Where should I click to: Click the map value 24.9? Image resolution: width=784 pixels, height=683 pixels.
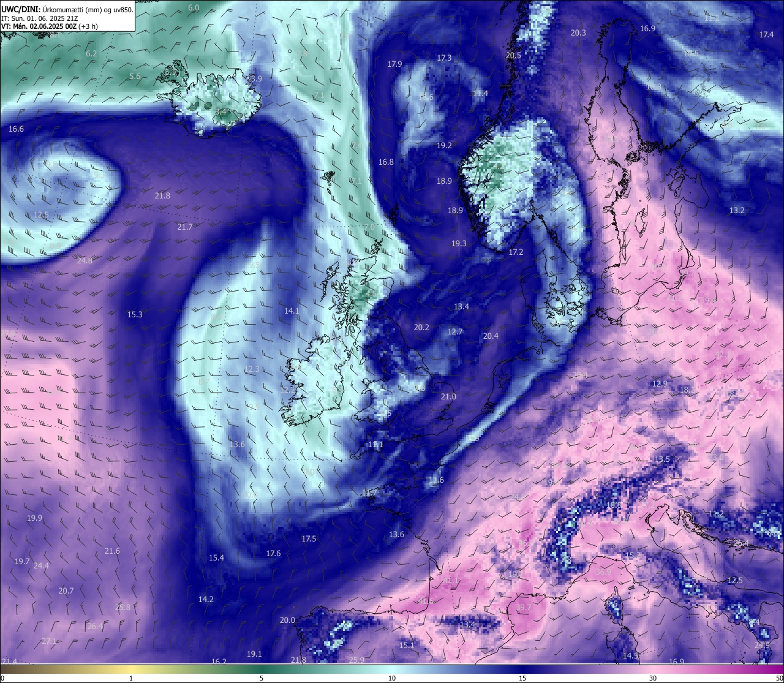(762, 645)
